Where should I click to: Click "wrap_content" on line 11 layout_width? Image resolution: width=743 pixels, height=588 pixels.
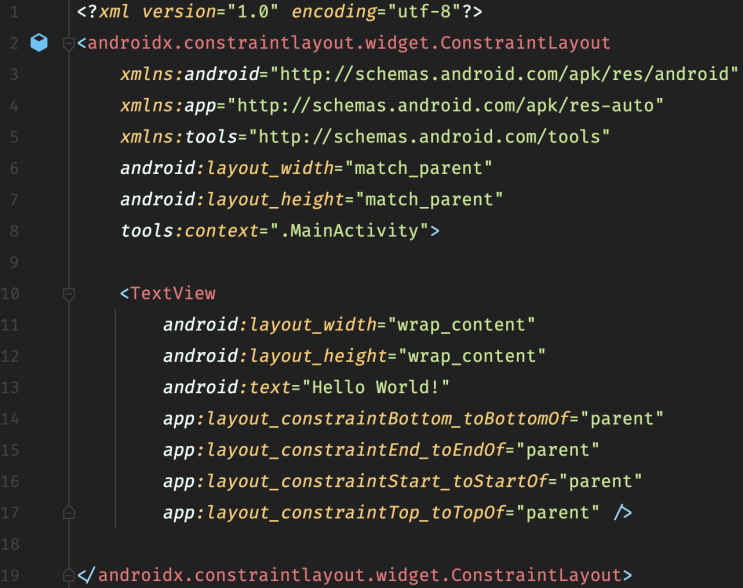click(x=462, y=325)
